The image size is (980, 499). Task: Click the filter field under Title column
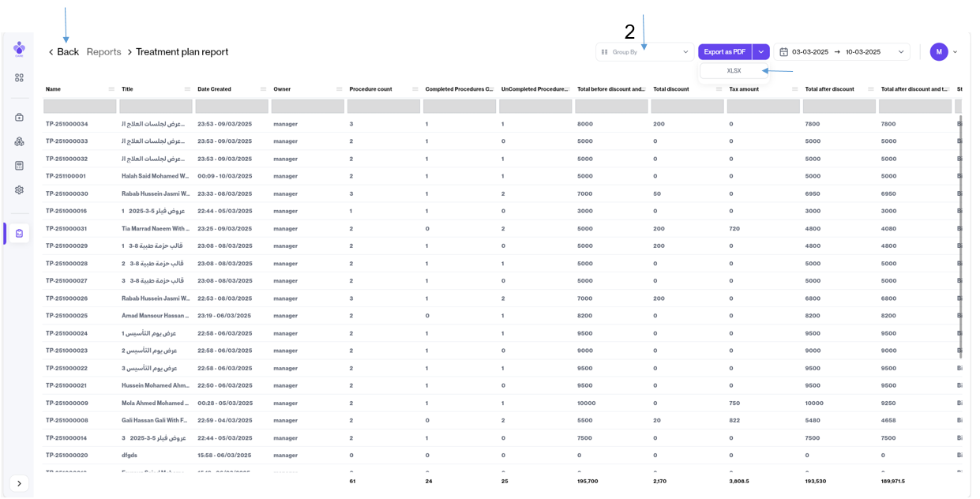point(156,107)
